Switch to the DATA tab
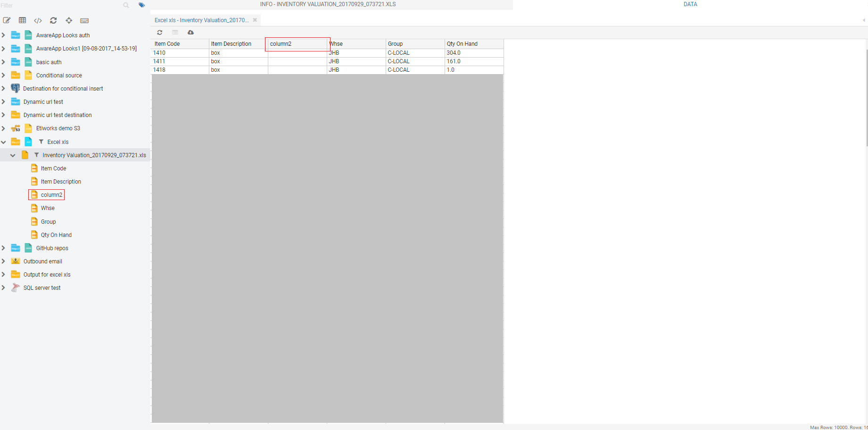Screen dimensions: 868x430 coord(690,4)
